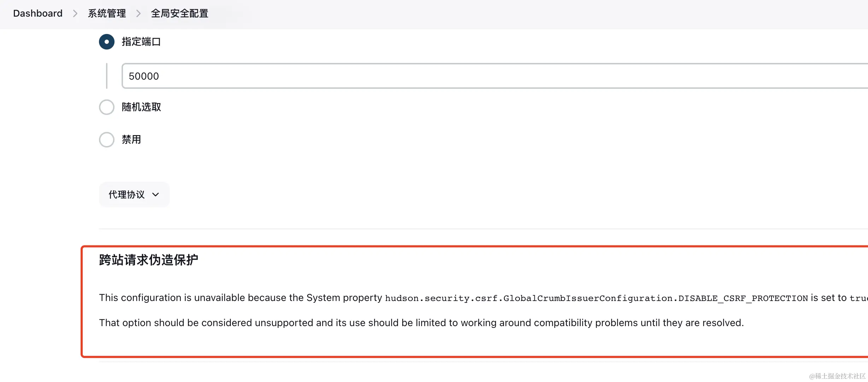The width and height of the screenshot is (868, 382).
Task: Click the Dashboard breadcrumb link
Action: tap(37, 13)
